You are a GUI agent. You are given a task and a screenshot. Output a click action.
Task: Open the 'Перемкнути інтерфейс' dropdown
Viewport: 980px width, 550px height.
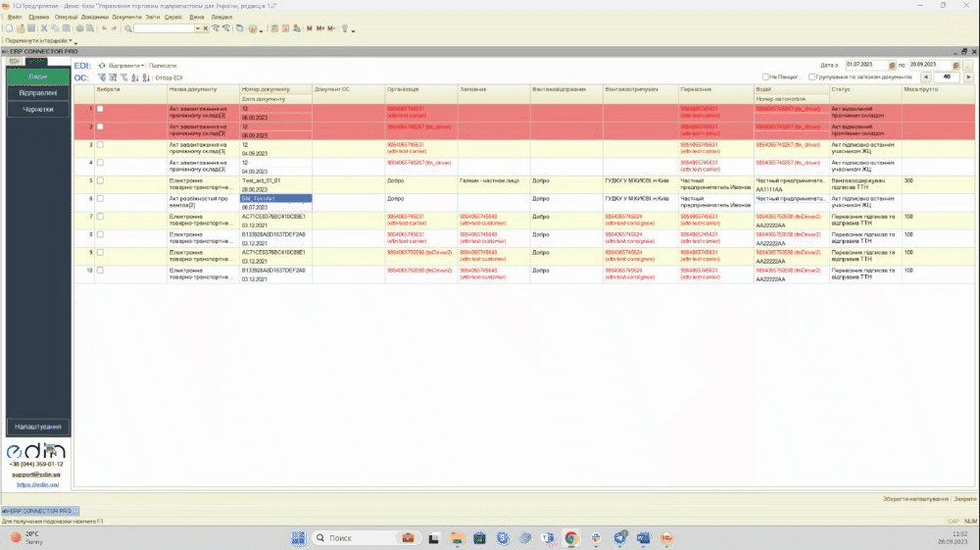coord(40,40)
